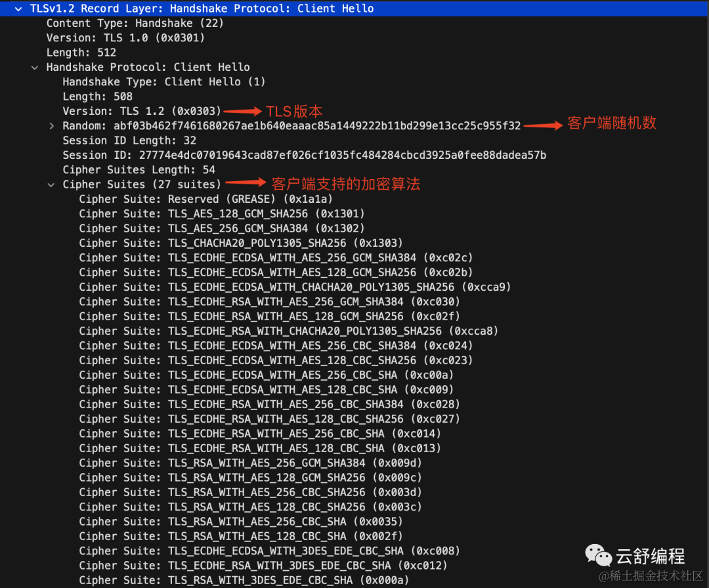Screen dimensions: 709x588
Task: Select TLS_RSA_WITH_AES_128_CBC_SHA (0x002f) row
Action: click(240, 536)
